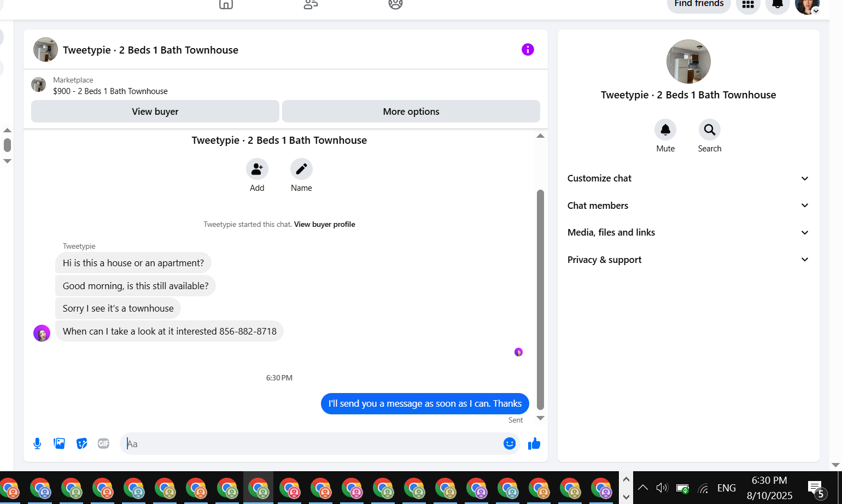Select message with phone number 856-882-8718
The width and height of the screenshot is (842, 504).
169,331
